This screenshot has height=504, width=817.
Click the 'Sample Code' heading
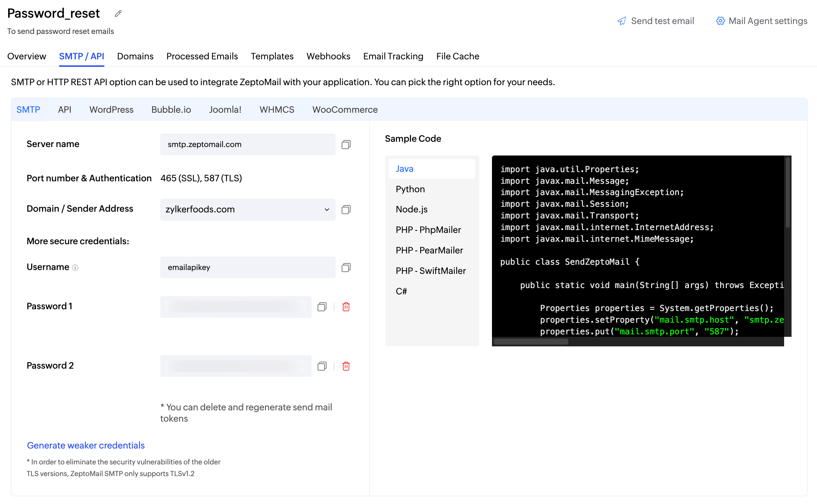tap(413, 139)
